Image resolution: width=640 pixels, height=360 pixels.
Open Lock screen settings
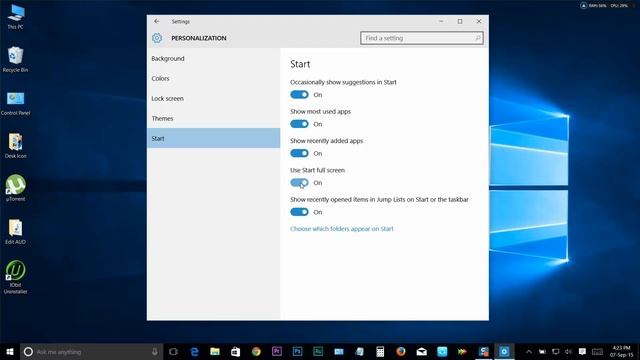point(213,98)
